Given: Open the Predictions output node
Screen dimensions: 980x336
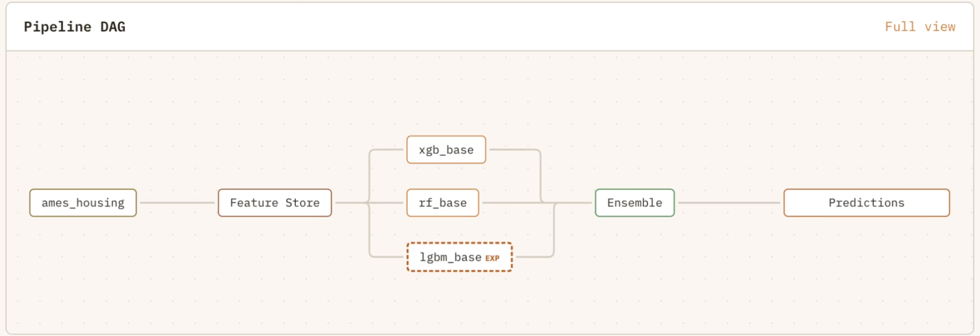Looking at the screenshot, I should point(866,203).
